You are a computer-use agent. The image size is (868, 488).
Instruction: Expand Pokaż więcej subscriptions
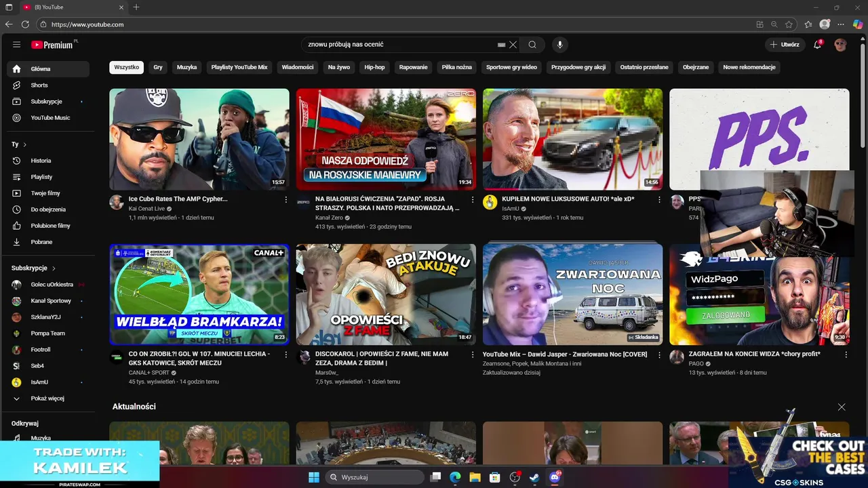pyautogui.click(x=48, y=399)
